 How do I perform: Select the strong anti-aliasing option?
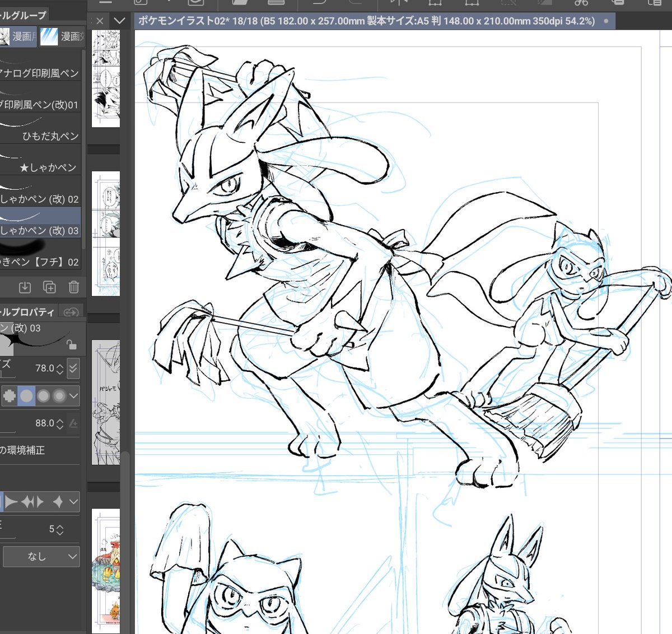coord(58,396)
